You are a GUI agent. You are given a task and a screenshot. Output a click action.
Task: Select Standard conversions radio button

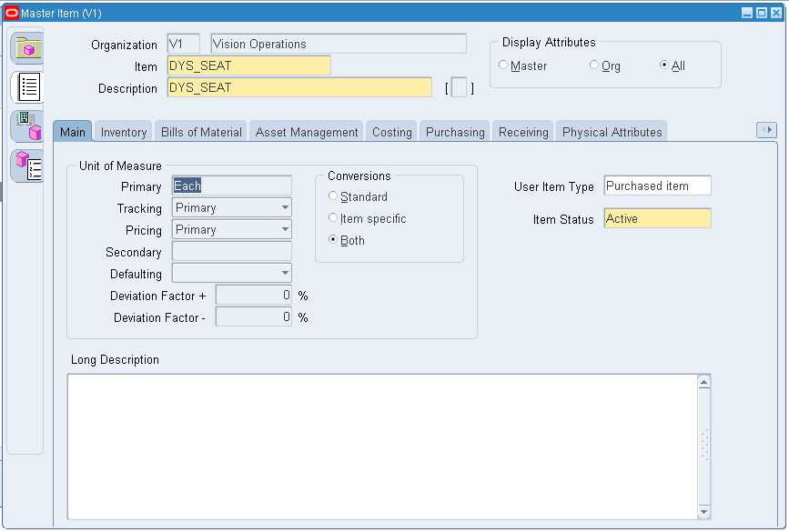(332, 196)
